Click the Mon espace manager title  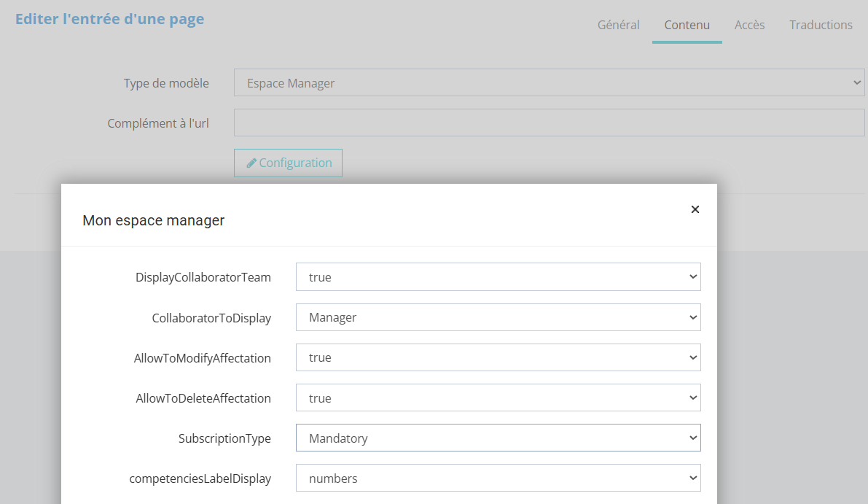pos(154,220)
